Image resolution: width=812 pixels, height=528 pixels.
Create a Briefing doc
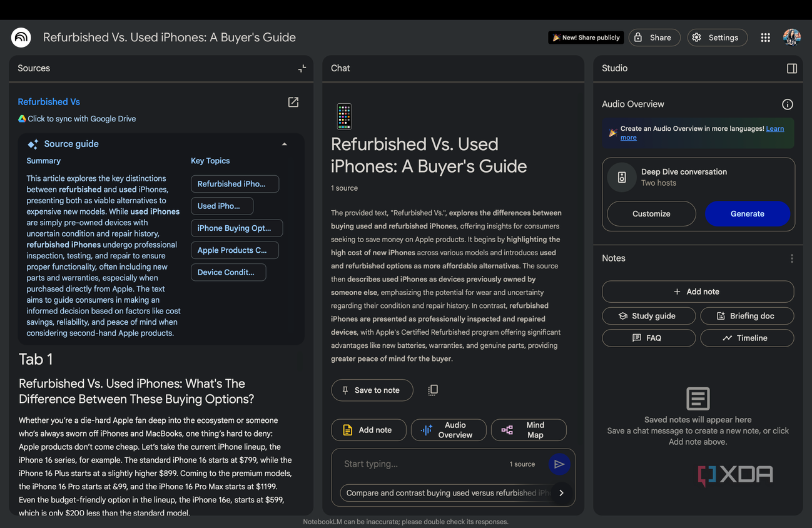click(x=747, y=316)
